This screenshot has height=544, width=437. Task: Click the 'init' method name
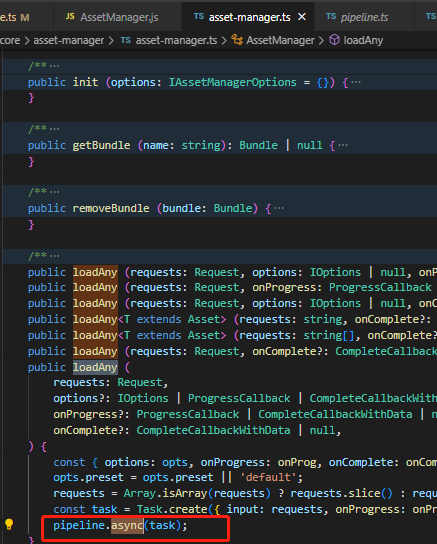point(85,82)
